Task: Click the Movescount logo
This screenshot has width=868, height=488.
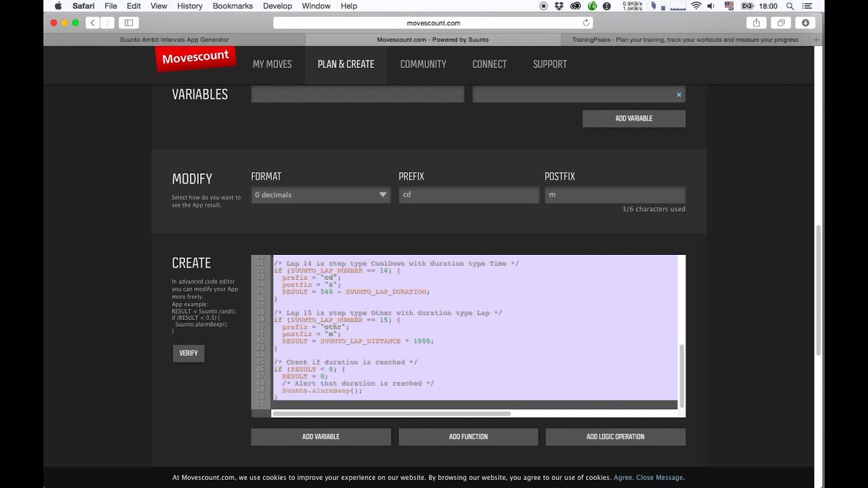Action: click(196, 58)
